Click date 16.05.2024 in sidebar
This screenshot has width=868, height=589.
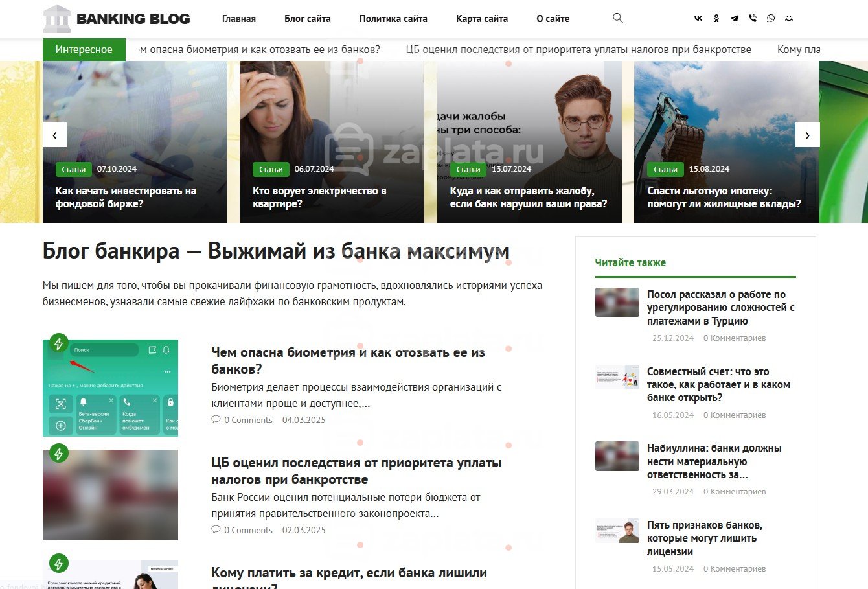tap(673, 415)
